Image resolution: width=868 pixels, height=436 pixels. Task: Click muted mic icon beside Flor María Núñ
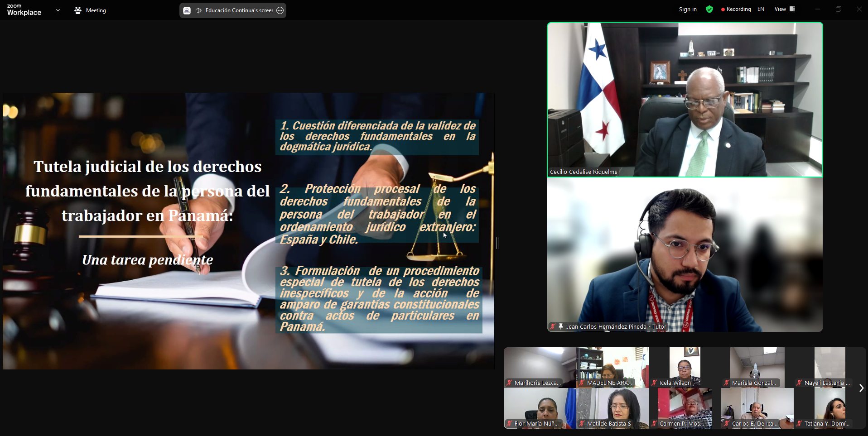(x=509, y=424)
